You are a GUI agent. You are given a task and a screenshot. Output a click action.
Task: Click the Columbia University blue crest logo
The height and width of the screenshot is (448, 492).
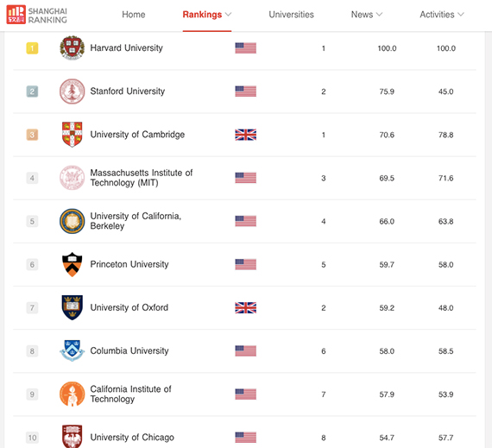73,350
